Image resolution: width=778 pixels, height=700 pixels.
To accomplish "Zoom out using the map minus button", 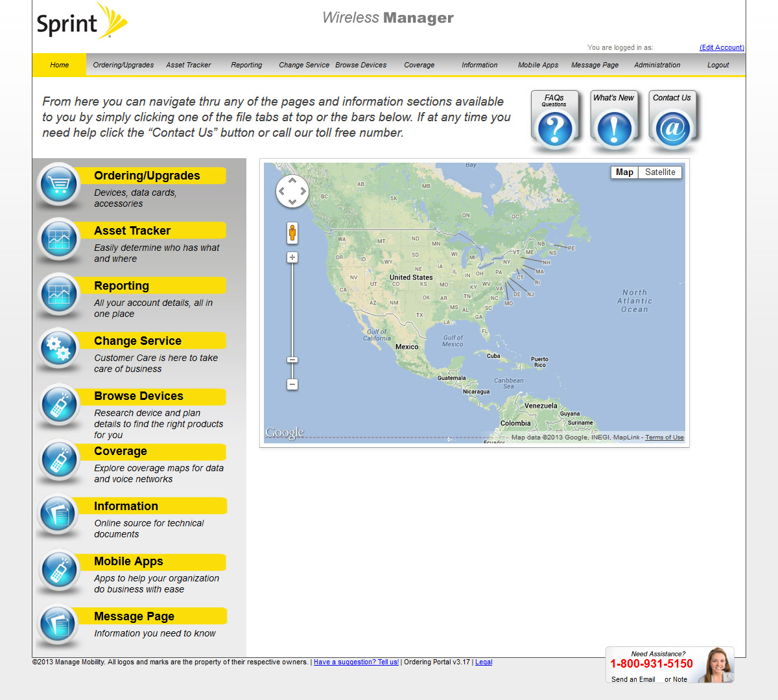I will (x=292, y=384).
